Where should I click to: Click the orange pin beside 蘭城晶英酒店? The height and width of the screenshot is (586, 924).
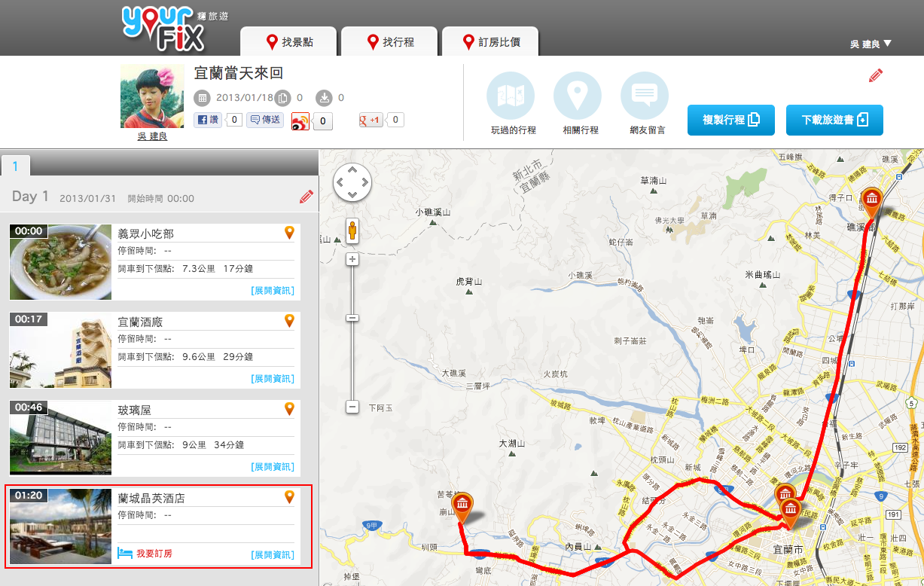pos(289,497)
